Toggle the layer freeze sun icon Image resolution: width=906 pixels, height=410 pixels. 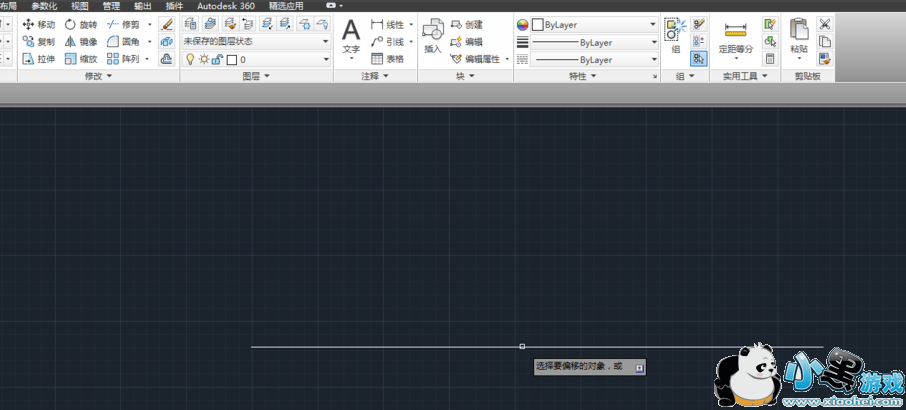[x=203, y=60]
